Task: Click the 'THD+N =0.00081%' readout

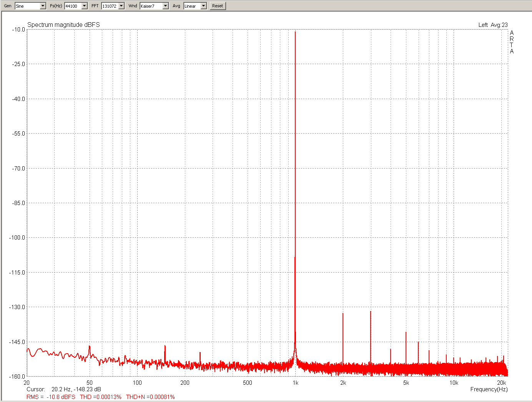Action: (150, 397)
